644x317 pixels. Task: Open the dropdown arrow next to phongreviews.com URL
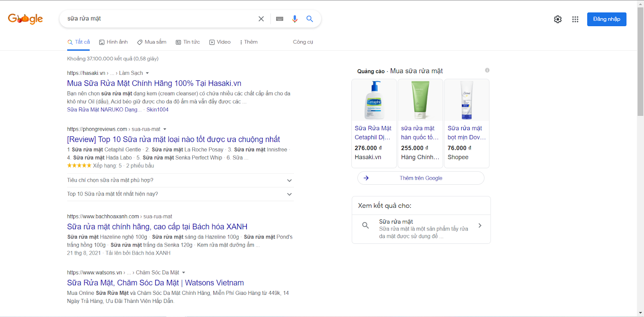point(165,129)
